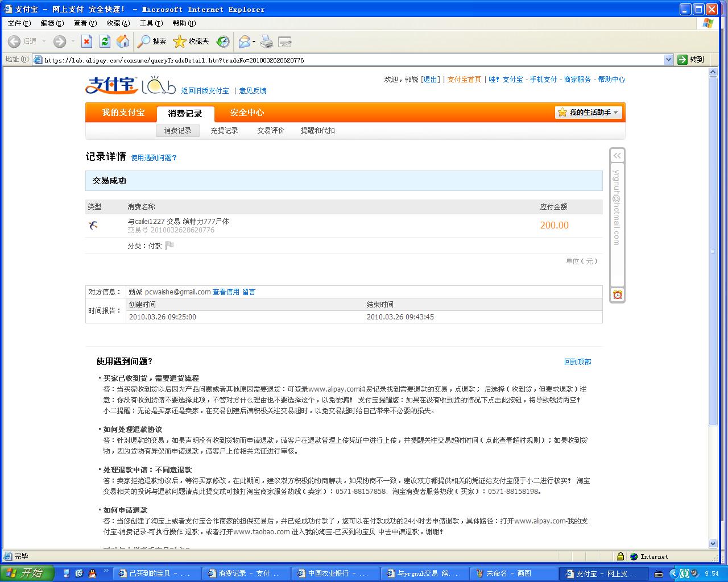Switch to 中国农业银行 taskbar window
Image resolution: width=728 pixels, height=582 pixels.
pyautogui.click(x=334, y=573)
